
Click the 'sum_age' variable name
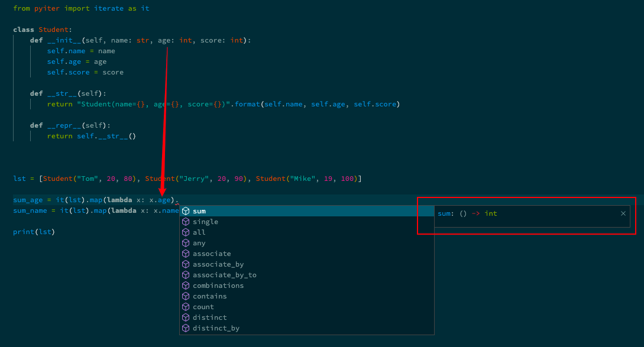tap(28, 200)
